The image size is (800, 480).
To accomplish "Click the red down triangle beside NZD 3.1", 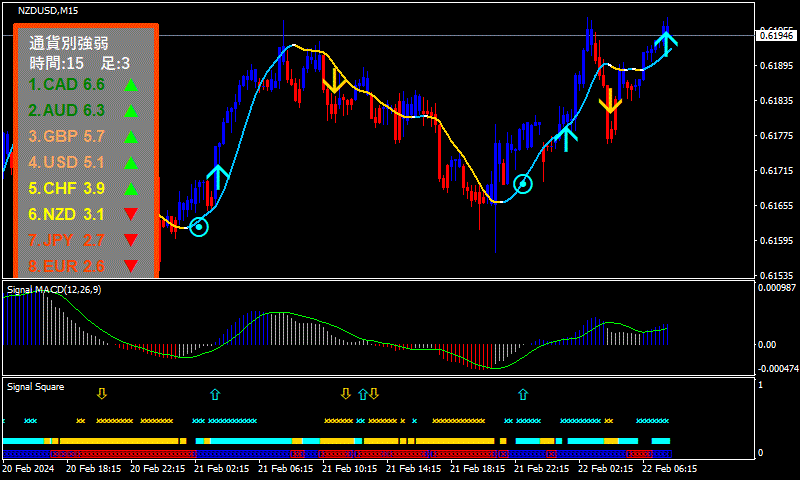I will click(130, 214).
